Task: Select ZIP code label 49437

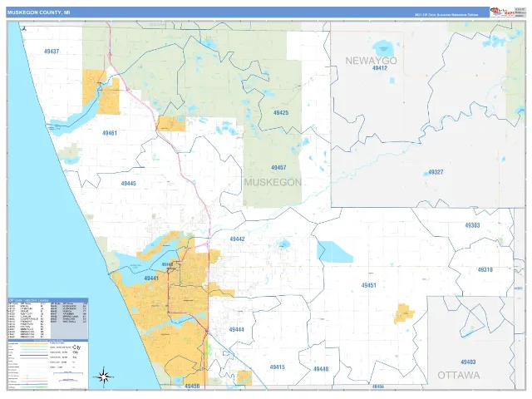Action: click(52, 52)
